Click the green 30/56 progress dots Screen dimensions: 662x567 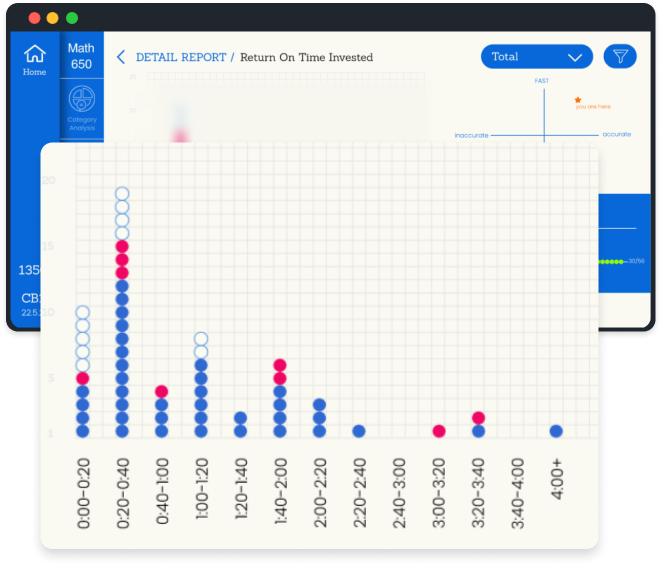tap(610, 261)
